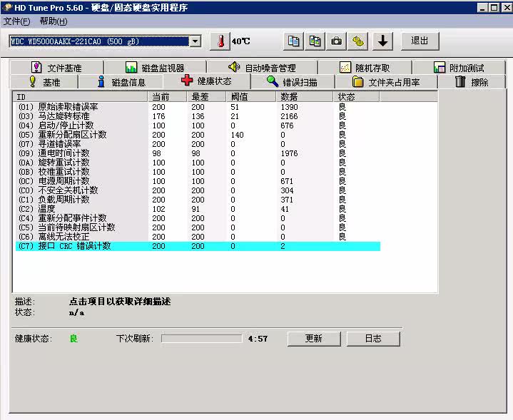
Task: Open the drive selection dropdown arrow
Action: point(195,41)
